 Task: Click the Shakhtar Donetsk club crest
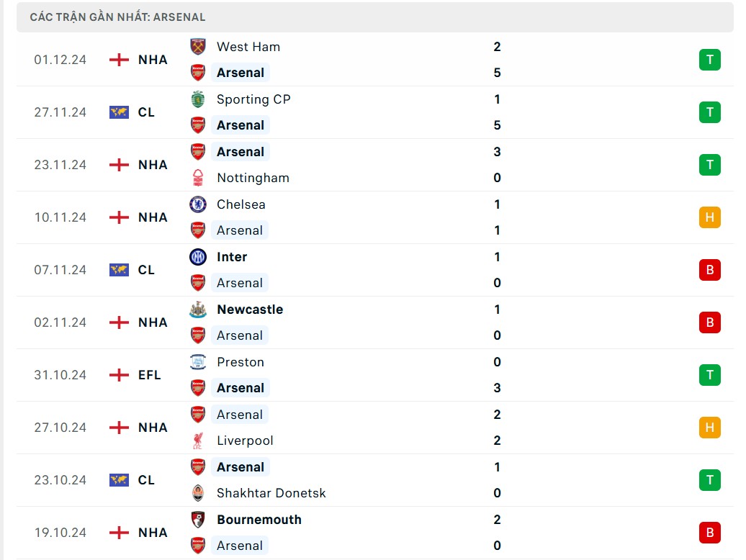(x=197, y=493)
